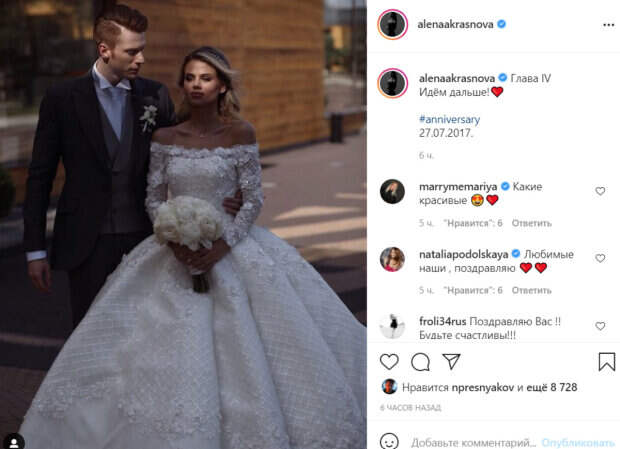Like nataliapodolskaya's comment

point(600,258)
